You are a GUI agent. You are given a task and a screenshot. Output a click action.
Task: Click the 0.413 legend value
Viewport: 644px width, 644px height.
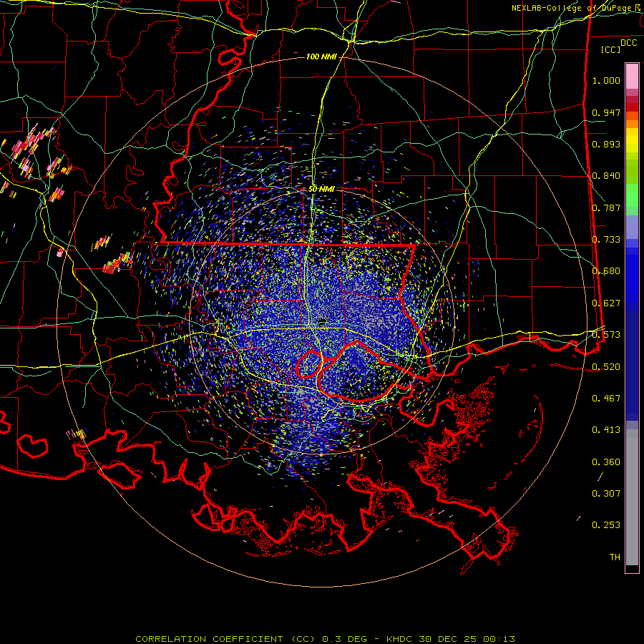(x=606, y=430)
